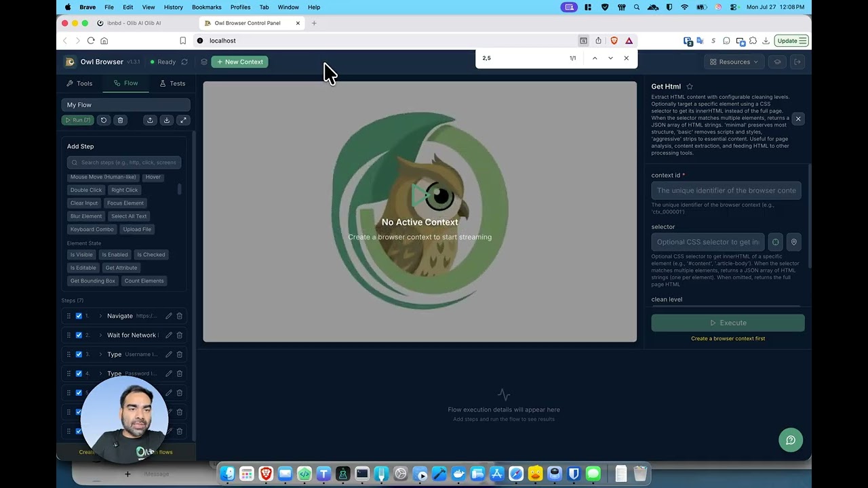
Task: Click the selector CSS input field
Action: coord(708,242)
